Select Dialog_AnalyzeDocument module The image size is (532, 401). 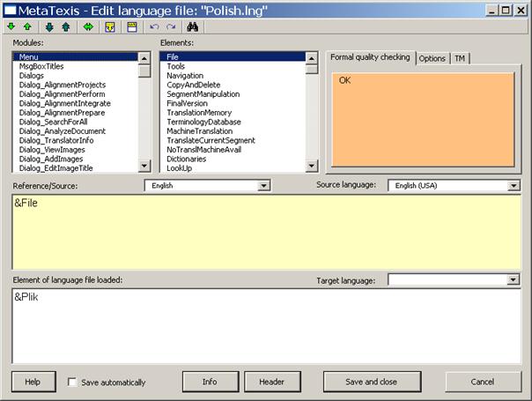pyautogui.click(x=76, y=130)
